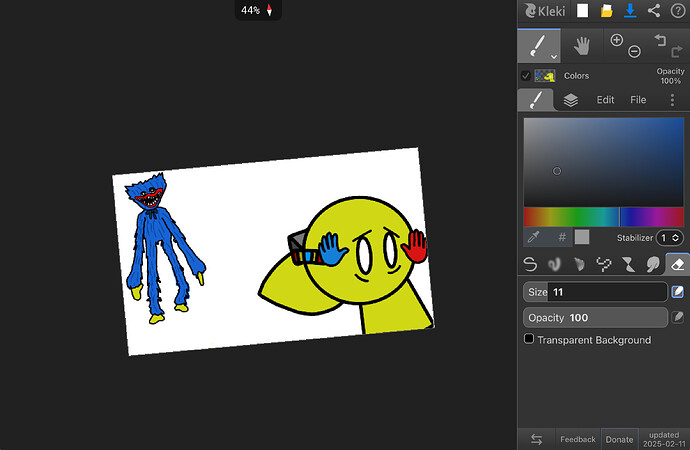Viewport: 690px width, 450px height.
Task: Open the updated 2025-02-11 changelog link
Action: (664, 439)
